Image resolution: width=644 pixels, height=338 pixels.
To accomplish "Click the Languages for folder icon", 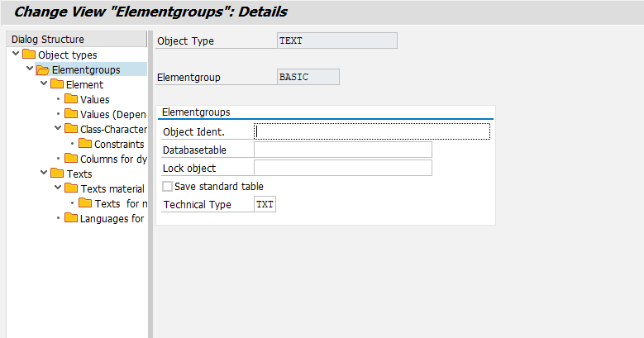I will tap(71, 218).
